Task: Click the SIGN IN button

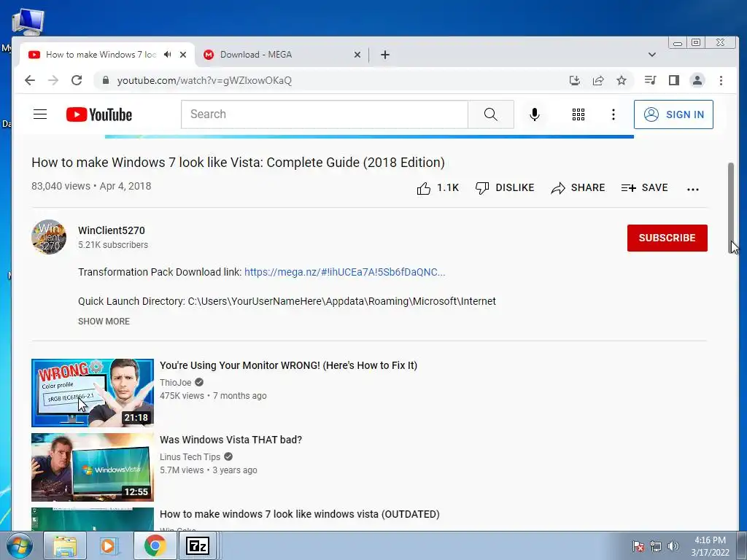Action: (x=673, y=114)
